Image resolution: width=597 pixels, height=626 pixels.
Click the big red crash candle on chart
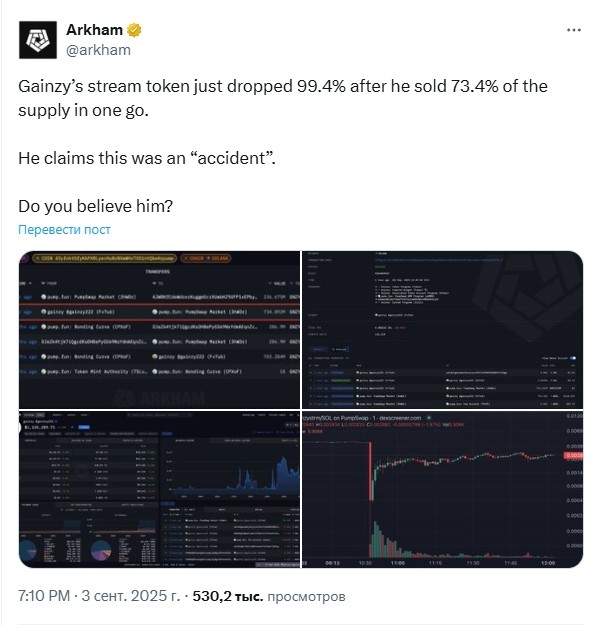pyautogui.click(x=371, y=471)
